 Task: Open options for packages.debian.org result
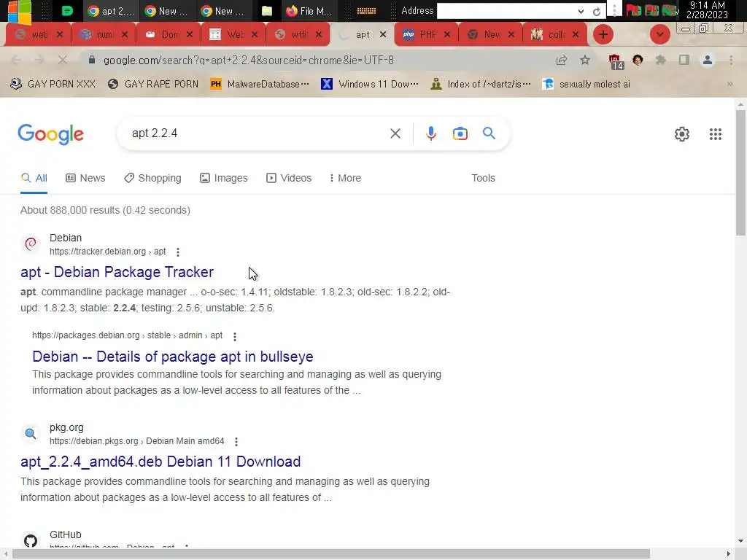click(234, 336)
